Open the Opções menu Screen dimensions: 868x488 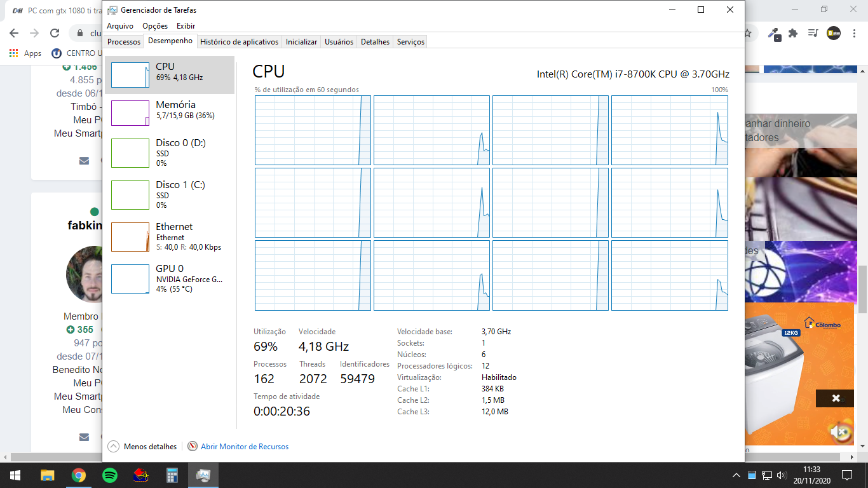point(155,26)
